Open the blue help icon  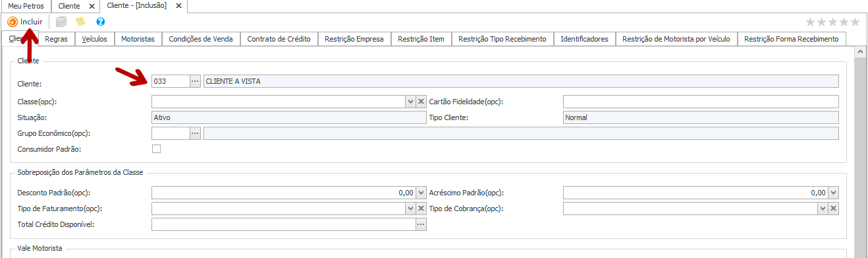point(101,22)
